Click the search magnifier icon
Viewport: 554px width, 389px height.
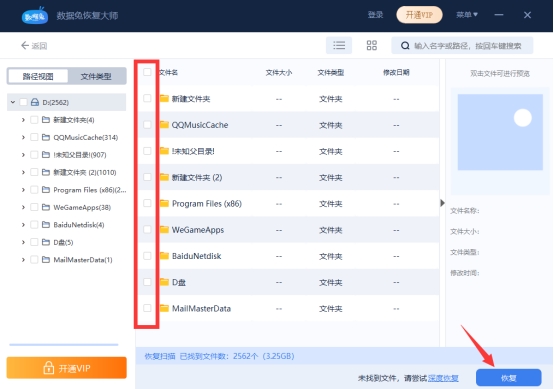405,46
